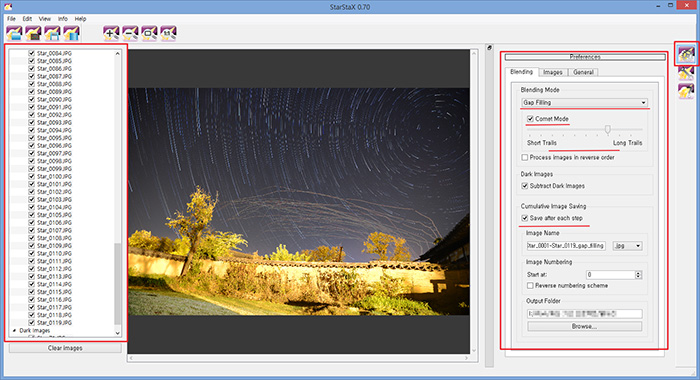
Task: Click file list scrollbar down arrow
Action: 117,333
